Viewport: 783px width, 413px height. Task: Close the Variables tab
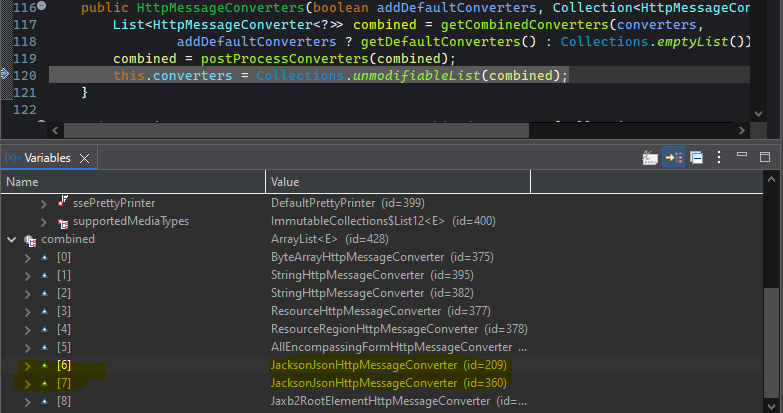pos(84,158)
